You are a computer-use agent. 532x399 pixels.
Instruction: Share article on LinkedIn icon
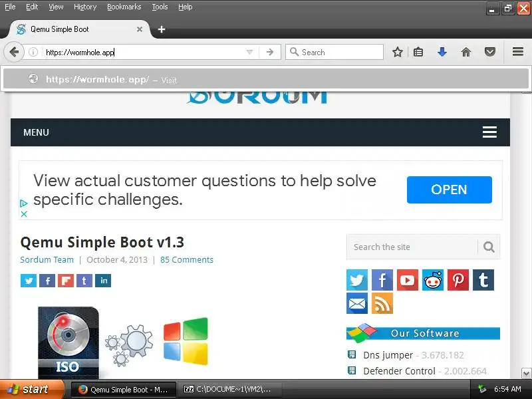tap(103, 281)
